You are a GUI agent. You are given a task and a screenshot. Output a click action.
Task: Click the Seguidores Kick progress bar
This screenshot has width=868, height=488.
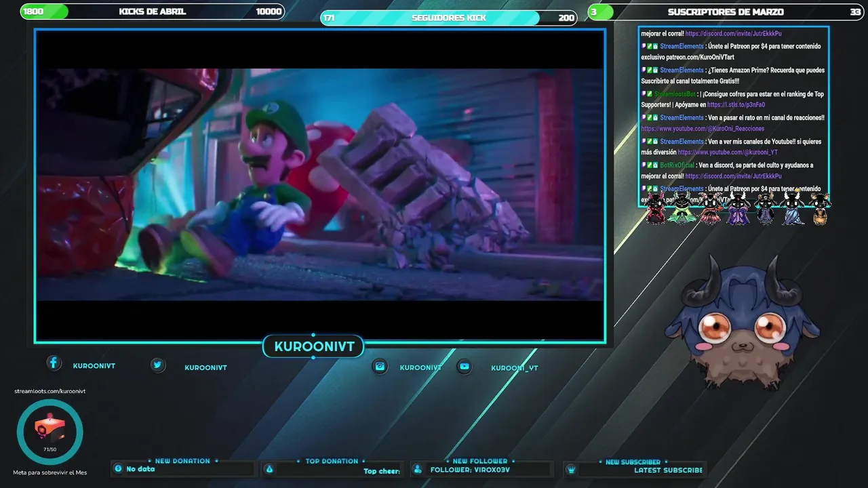(448, 18)
